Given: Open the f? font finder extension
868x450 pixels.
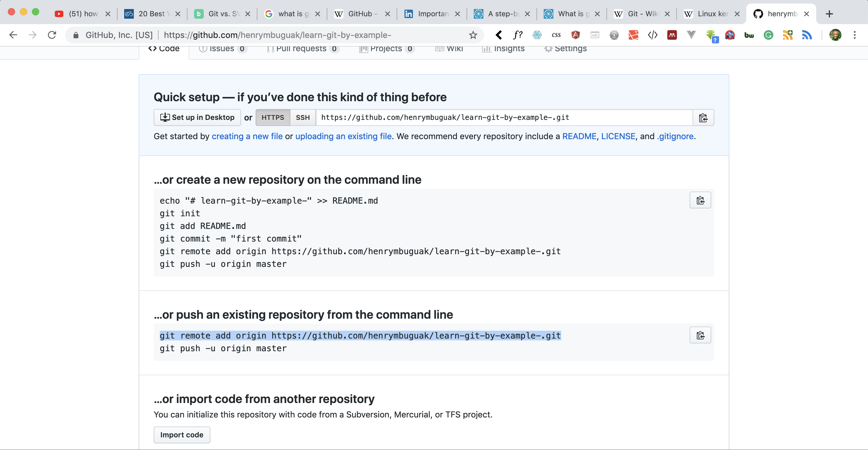Looking at the screenshot, I should tap(518, 35).
